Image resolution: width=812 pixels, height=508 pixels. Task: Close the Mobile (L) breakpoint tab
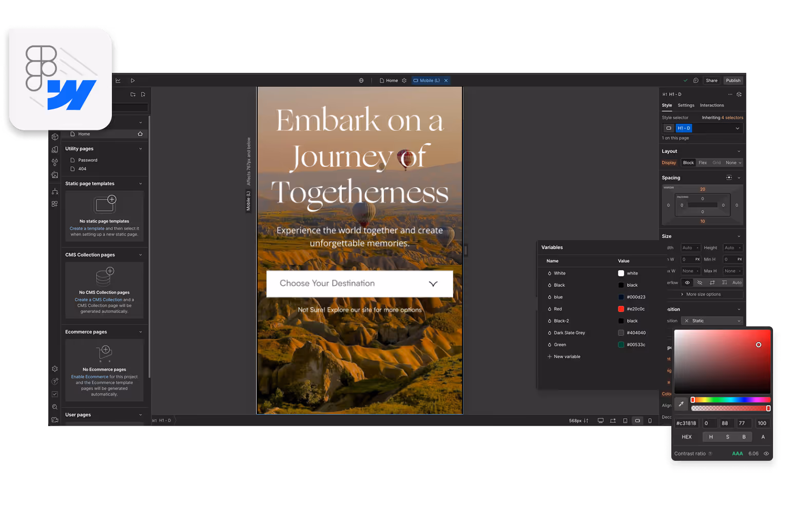tap(446, 81)
